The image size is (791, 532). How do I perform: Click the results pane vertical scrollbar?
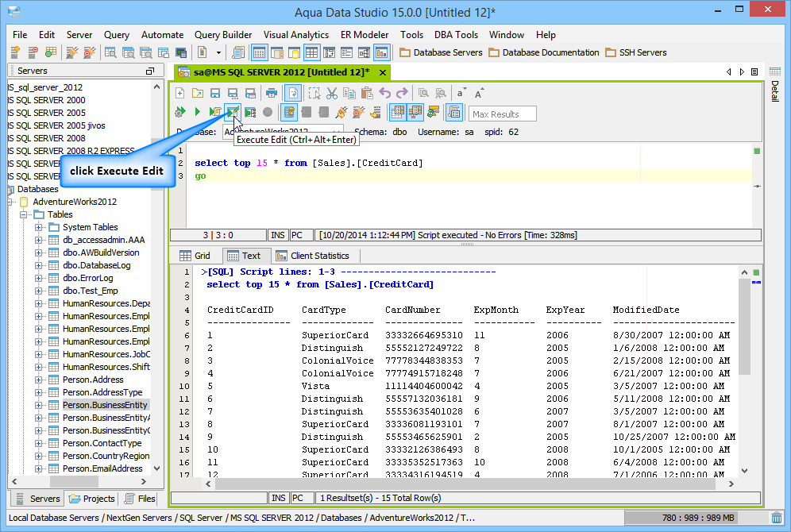(744, 327)
